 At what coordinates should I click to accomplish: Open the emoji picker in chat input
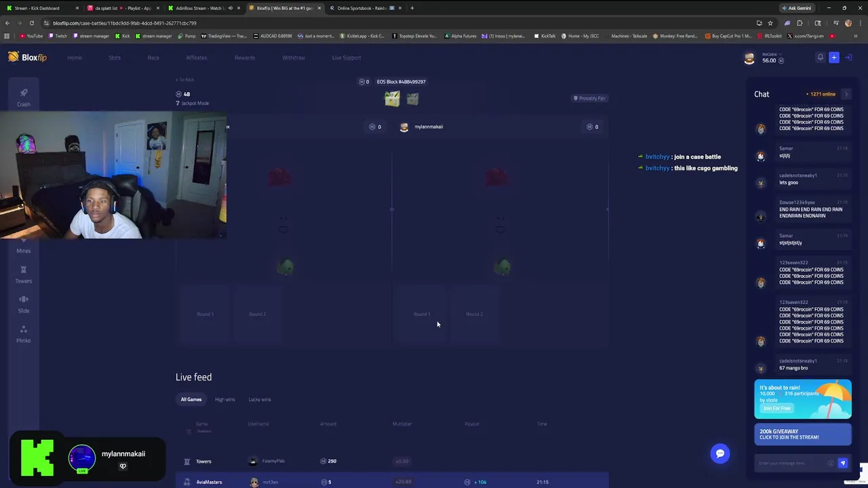tap(831, 463)
